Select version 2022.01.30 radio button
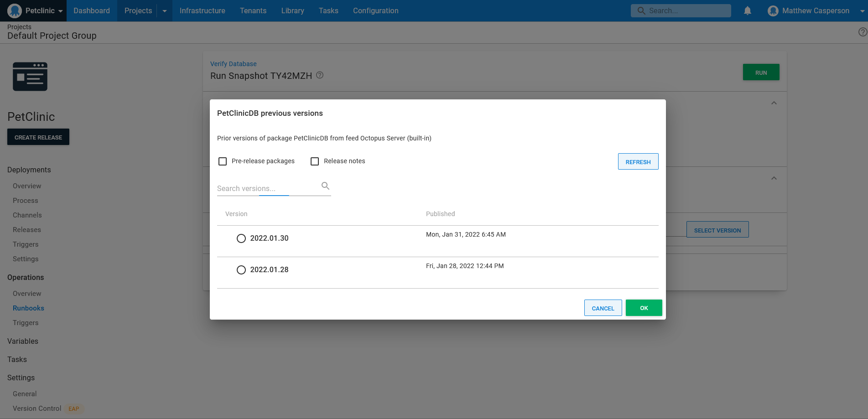 (x=241, y=238)
